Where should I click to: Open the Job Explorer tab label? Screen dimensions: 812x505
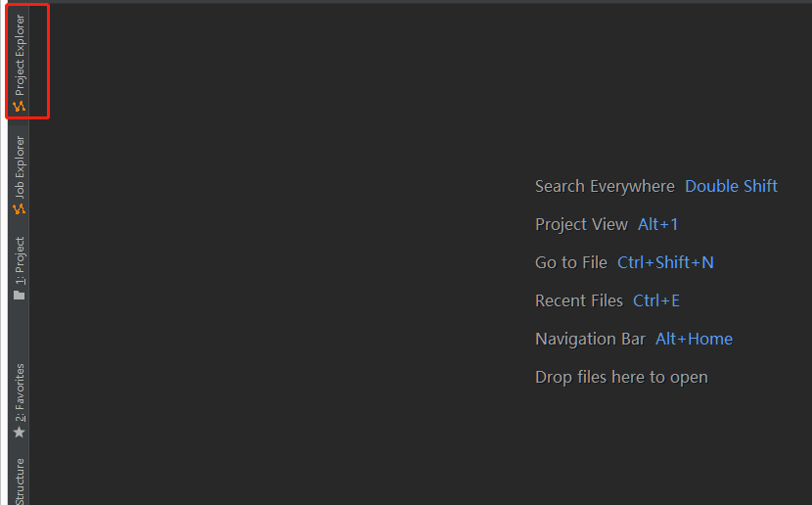20,166
